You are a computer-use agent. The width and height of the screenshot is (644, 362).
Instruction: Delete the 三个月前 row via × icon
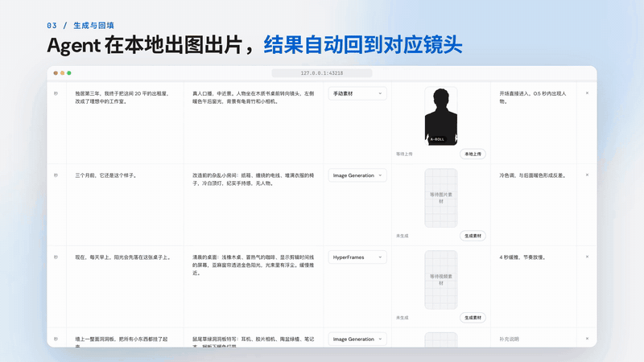[x=587, y=175]
